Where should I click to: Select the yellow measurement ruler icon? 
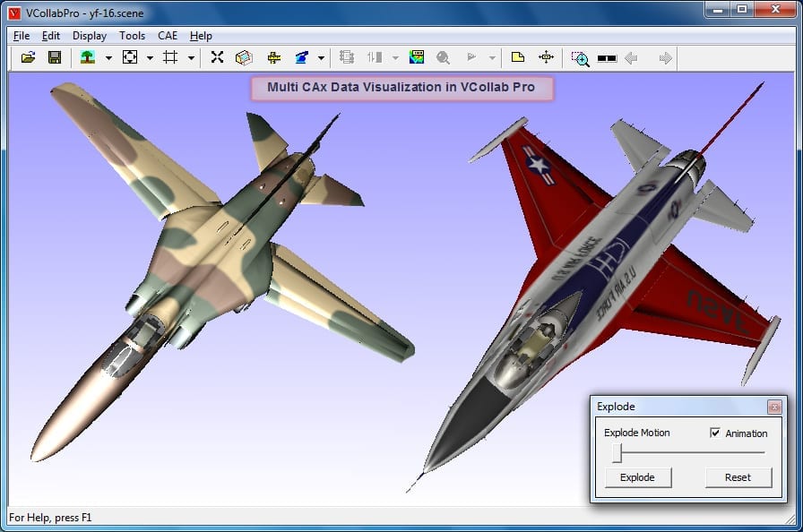[x=274, y=57]
